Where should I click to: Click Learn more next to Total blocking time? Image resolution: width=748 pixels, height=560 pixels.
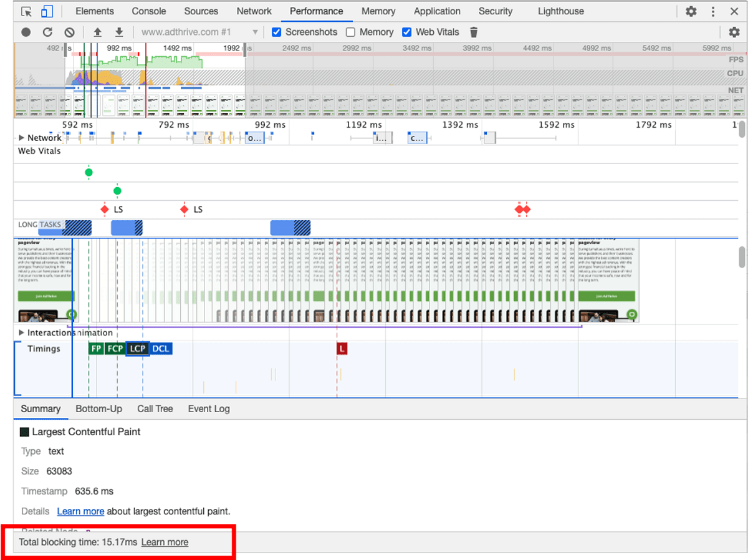pyautogui.click(x=165, y=543)
